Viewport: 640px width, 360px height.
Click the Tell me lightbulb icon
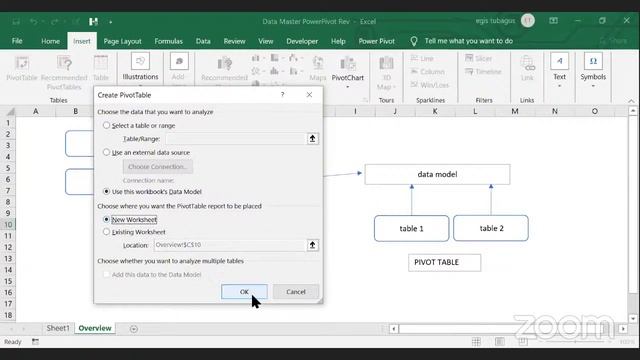click(x=413, y=41)
